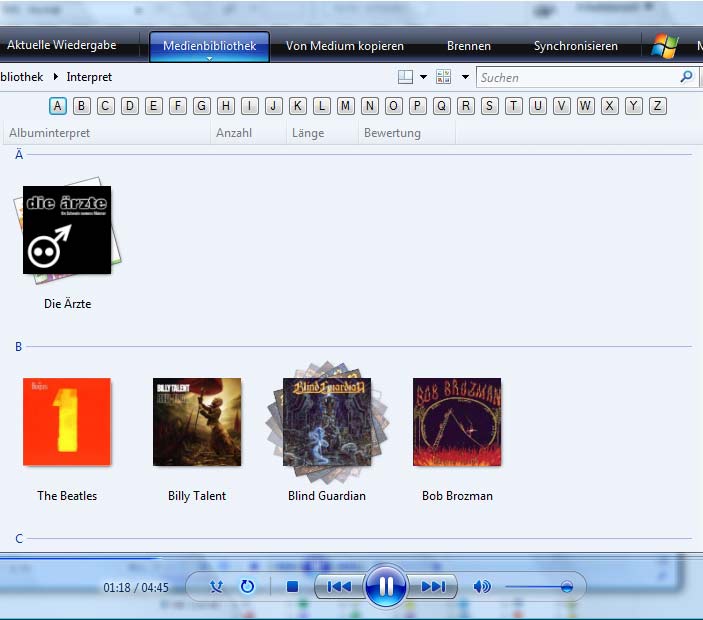Jump to letter P

pos(417,106)
